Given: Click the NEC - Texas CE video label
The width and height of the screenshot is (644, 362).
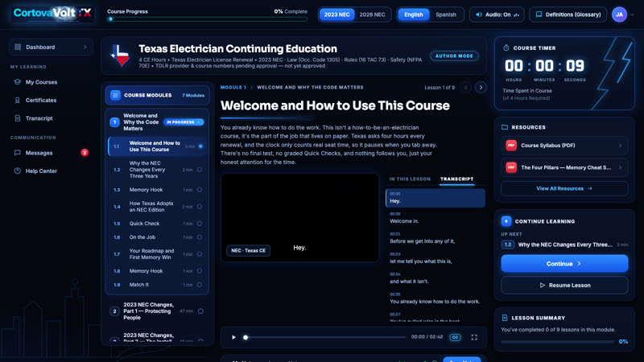Looking at the screenshot, I should (x=249, y=250).
